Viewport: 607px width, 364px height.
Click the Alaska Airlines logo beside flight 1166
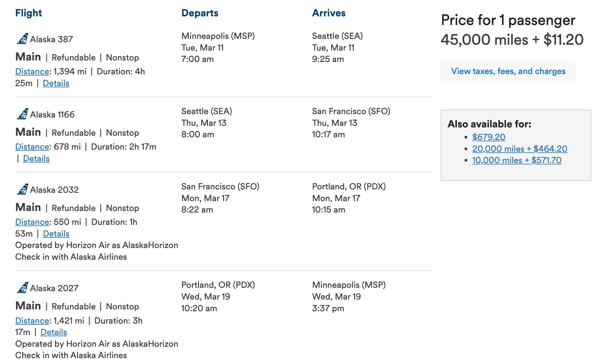tap(22, 114)
